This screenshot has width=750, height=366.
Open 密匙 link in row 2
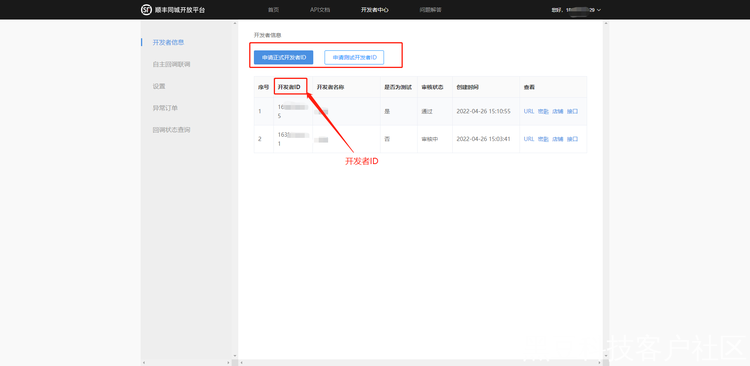coord(543,139)
